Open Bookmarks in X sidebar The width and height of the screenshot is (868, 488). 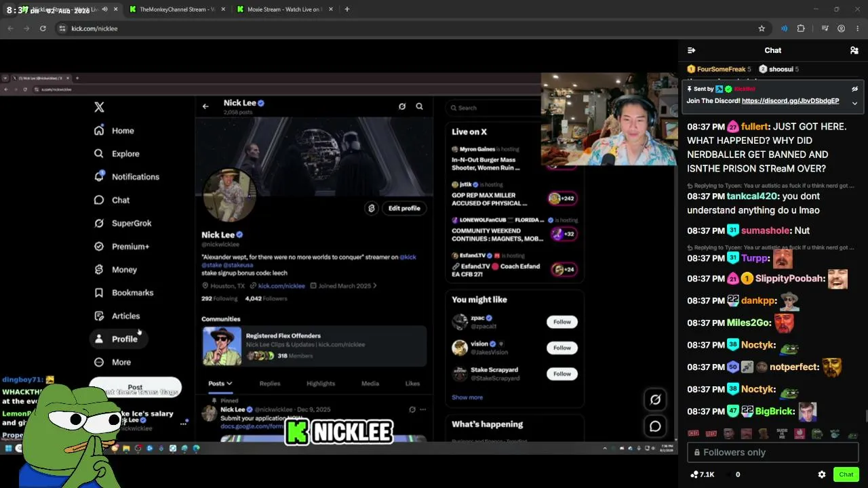coord(123,293)
